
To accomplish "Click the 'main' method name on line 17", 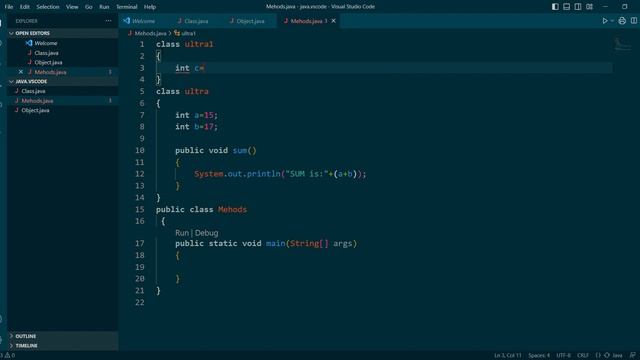I will click(x=276, y=243).
